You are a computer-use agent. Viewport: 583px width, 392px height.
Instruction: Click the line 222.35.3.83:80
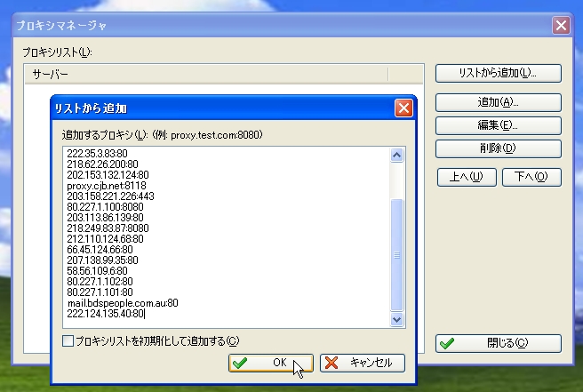97,154
